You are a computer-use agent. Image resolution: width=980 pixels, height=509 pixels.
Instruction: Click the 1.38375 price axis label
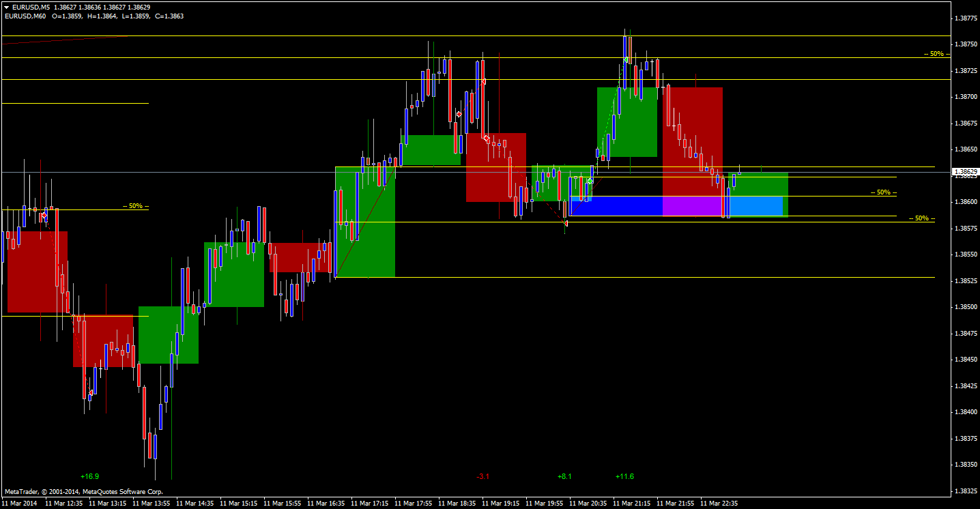pos(965,439)
